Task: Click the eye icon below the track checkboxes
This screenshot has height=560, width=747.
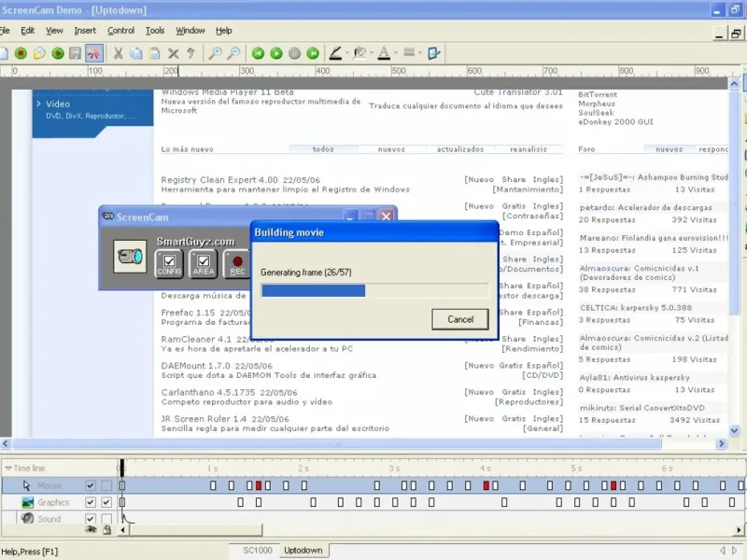Action: tap(91, 529)
